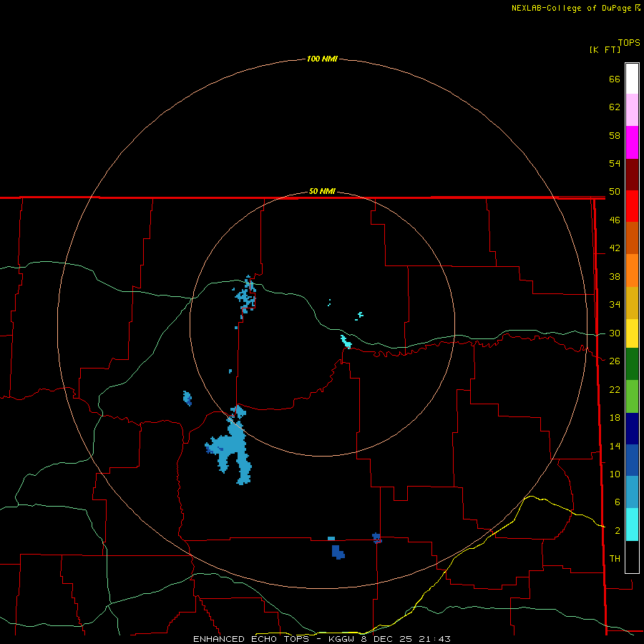Click the black TH legend swatch
The image size is (644, 644).
pos(632,557)
